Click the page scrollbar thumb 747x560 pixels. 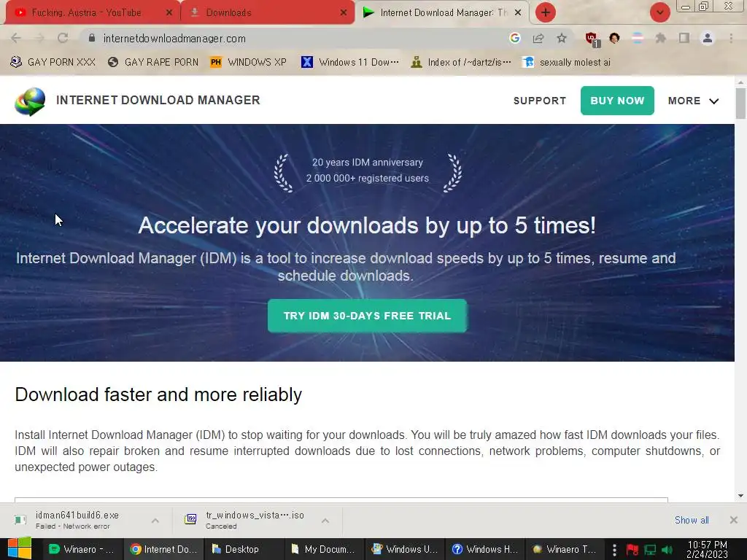coord(740,104)
